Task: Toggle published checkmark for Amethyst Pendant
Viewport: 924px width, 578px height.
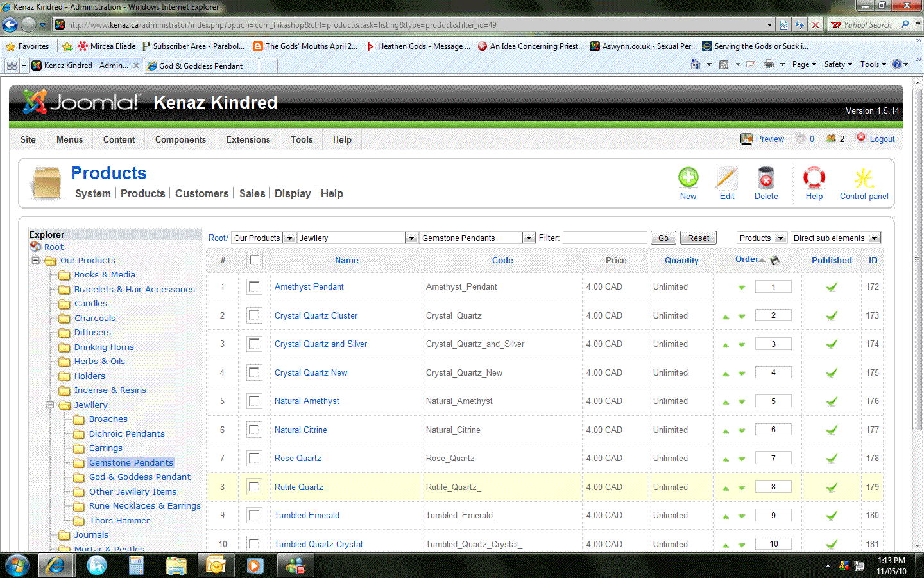Action: pyautogui.click(x=832, y=287)
